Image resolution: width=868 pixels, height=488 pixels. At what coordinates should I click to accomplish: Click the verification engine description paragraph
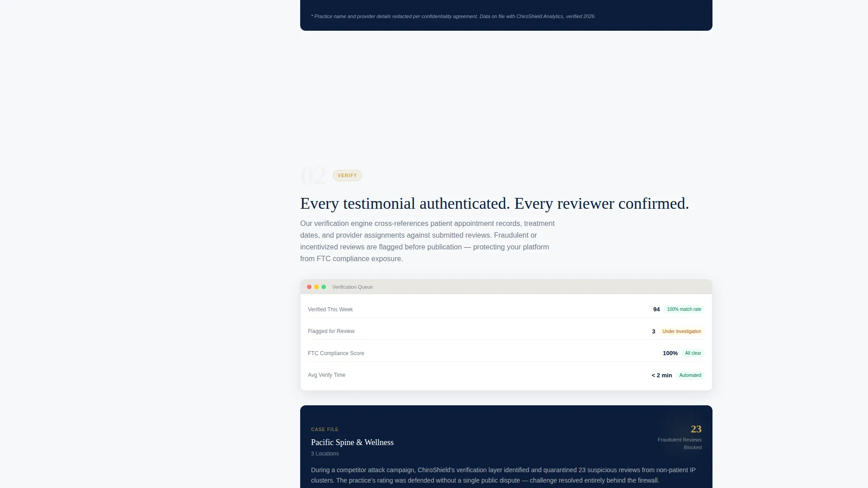(427, 241)
